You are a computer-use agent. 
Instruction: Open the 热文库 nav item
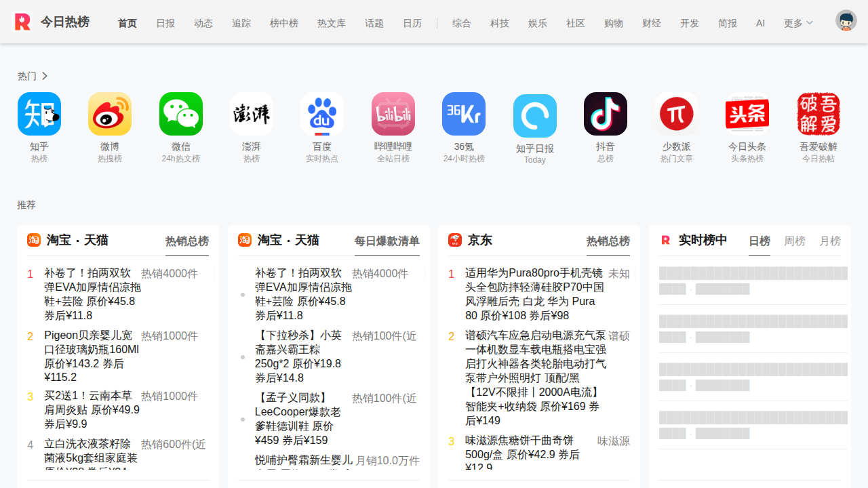[332, 23]
